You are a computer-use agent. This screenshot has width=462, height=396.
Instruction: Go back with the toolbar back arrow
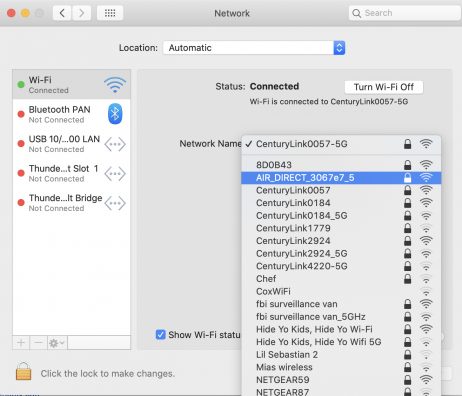[x=62, y=13]
